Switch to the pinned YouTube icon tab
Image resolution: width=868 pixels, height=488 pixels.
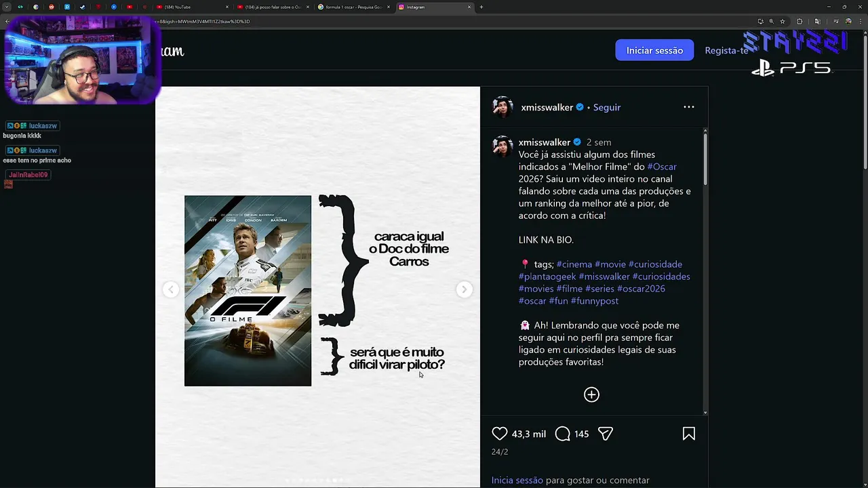click(129, 7)
